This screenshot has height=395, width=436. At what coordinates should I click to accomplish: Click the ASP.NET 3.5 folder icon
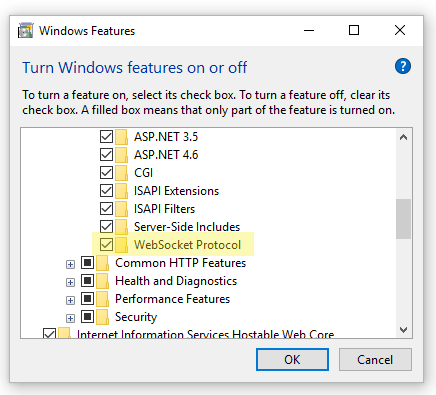pos(122,137)
